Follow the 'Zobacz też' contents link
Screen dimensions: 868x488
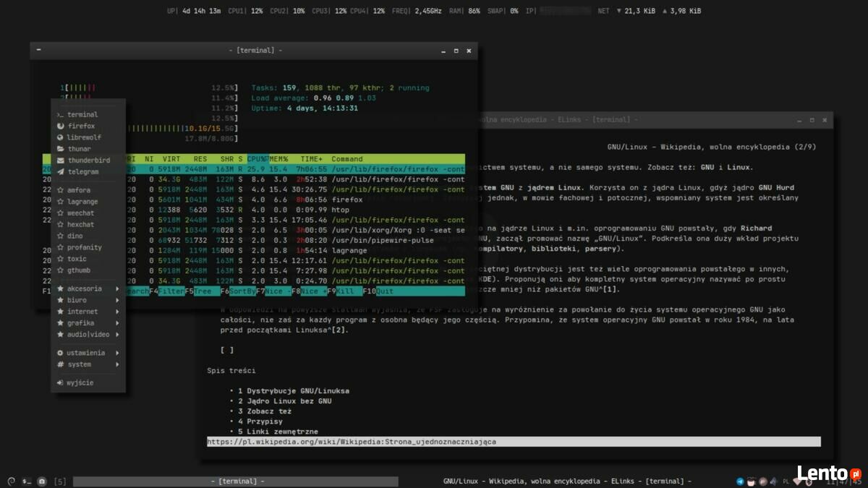click(269, 411)
